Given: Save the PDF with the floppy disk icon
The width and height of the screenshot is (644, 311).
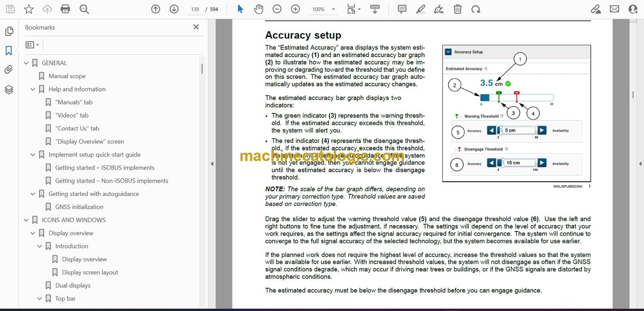Looking at the screenshot, I should coord(10,9).
